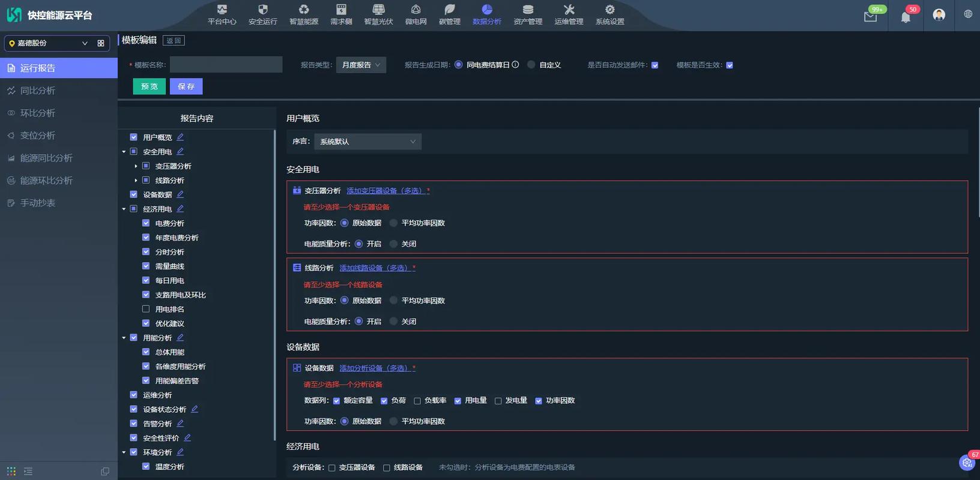The height and width of the screenshot is (480, 980).
Task: Click edit pencil icon next to 用户概览
Action: [180, 137]
